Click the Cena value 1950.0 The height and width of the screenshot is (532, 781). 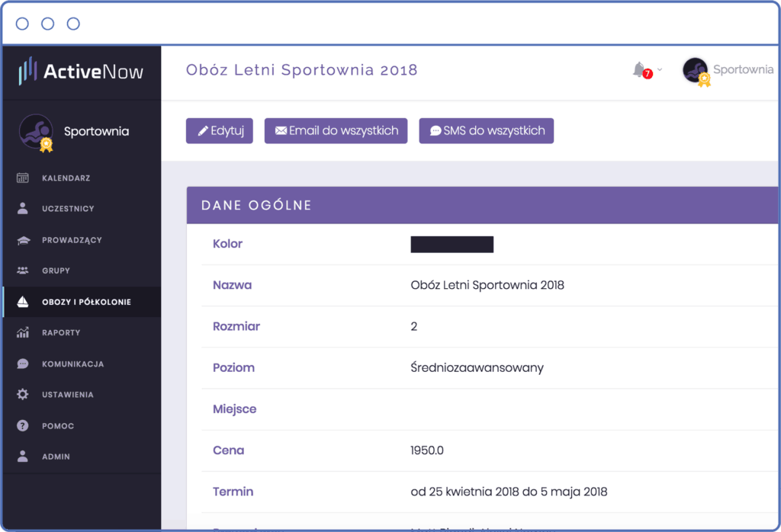coord(427,450)
